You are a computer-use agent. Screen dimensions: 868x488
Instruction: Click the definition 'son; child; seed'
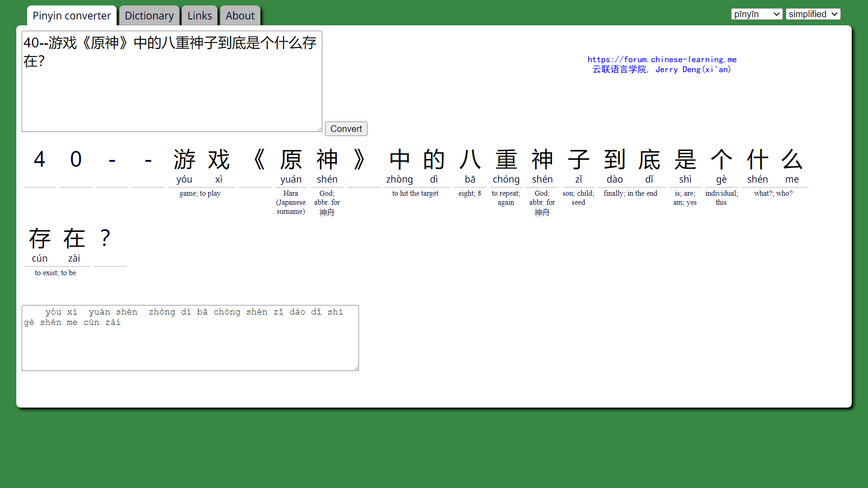(x=578, y=198)
